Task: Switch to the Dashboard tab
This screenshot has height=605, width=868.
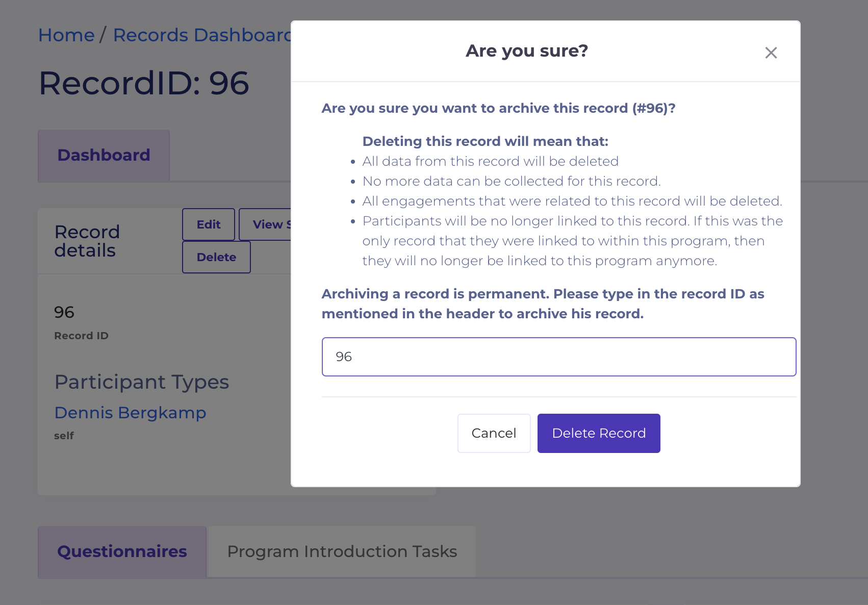Action: [x=104, y=155]
